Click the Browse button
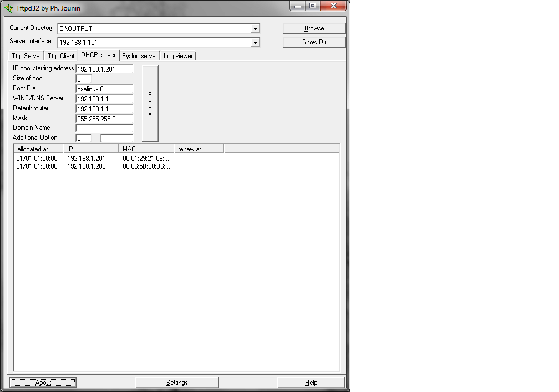Image resolution: width=559 pixels, height=392 pixels. click(314, 28)
